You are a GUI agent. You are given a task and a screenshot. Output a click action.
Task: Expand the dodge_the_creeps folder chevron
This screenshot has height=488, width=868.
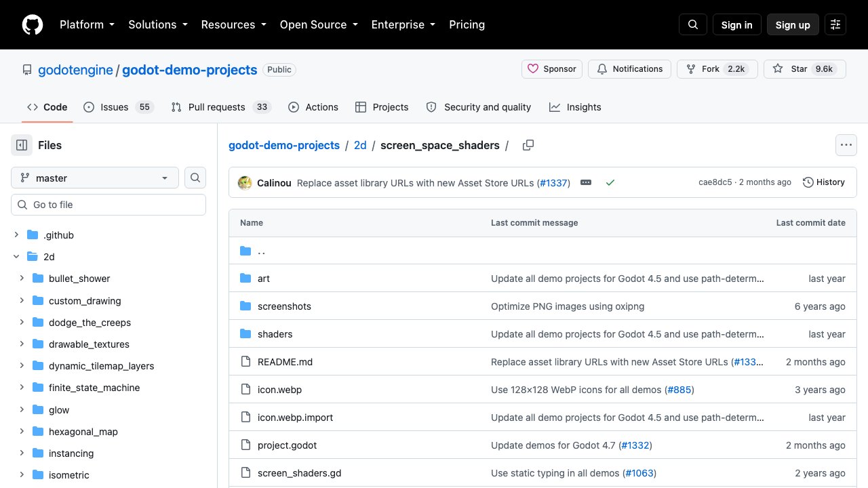point(22,322)
